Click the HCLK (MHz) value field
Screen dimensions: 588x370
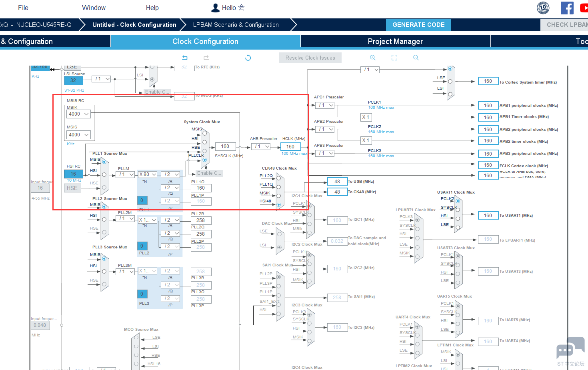pyautogui.click(x=290, y=147)
